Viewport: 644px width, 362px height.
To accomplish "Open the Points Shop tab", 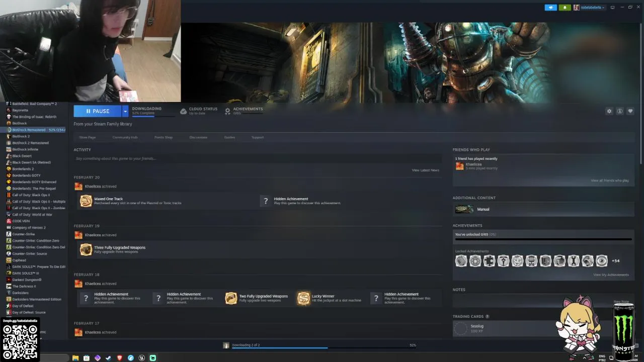I will [x=164, y=137].
